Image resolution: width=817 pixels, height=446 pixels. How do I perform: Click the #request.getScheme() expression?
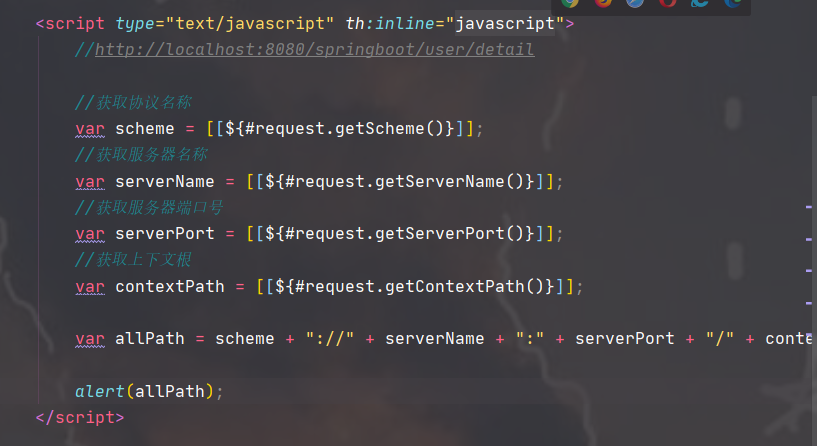click(x=344, y=129)
